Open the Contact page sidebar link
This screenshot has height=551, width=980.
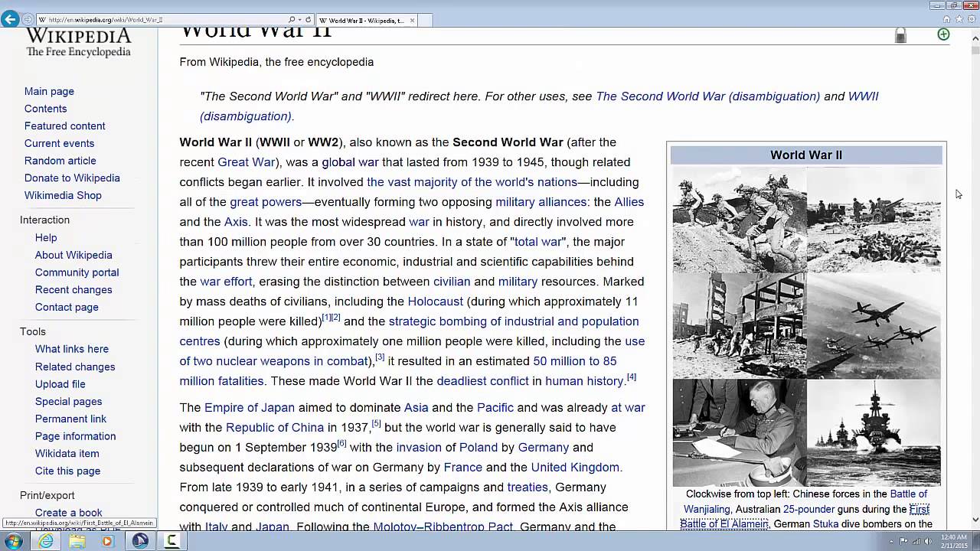tap(67, 307)
